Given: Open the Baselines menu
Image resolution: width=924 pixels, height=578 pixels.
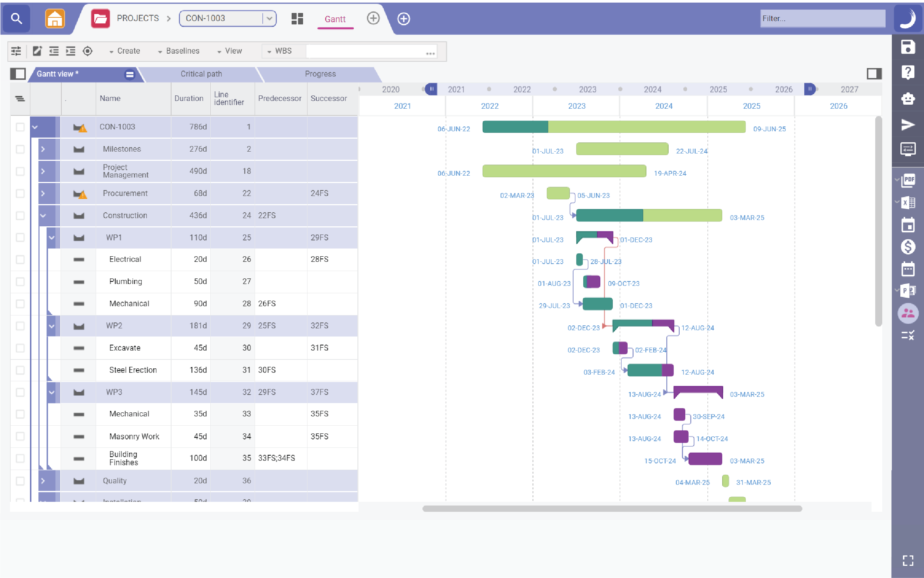Looking at the screenshot, I should click(x=179, y=51).
